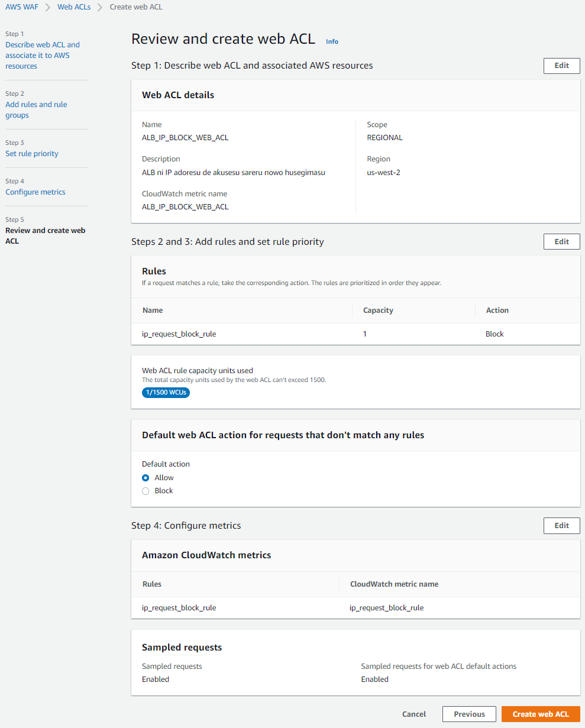The height and width of the screenshot is (728, 585).
Task: Go to Web ACLs breadcrumb link
Action: pos(74,7)
